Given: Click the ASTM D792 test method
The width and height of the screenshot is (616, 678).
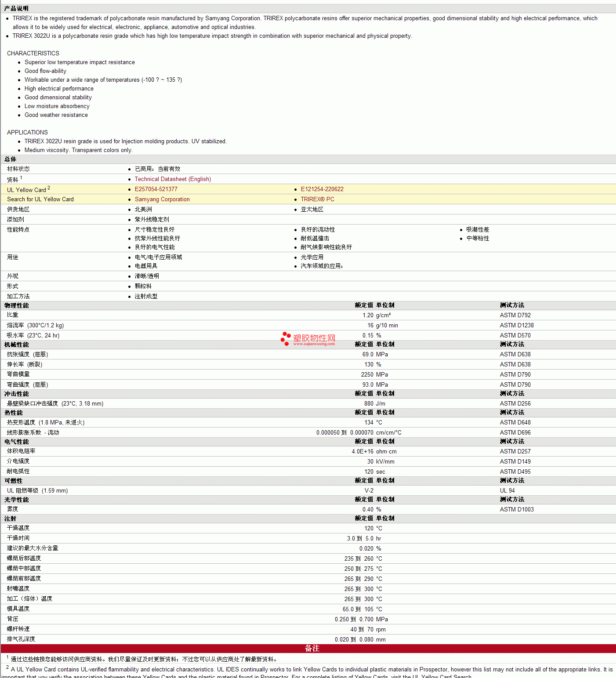Looking at the screenshot, I should tap(515, 315).
